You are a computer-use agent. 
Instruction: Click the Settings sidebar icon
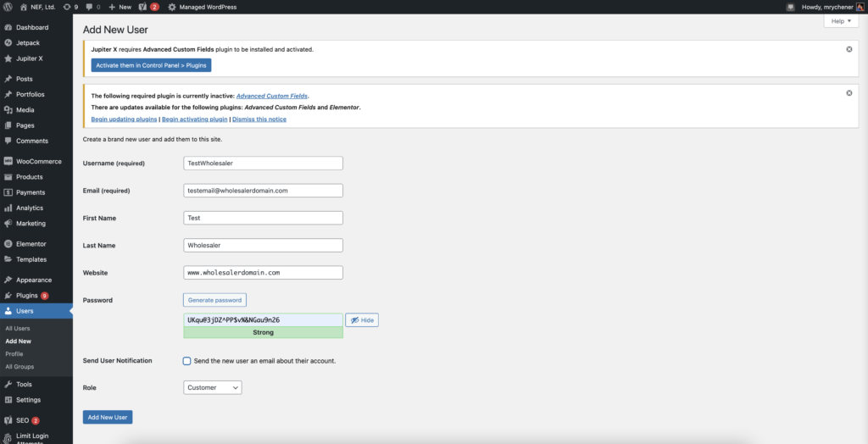(x=8, y=400)
